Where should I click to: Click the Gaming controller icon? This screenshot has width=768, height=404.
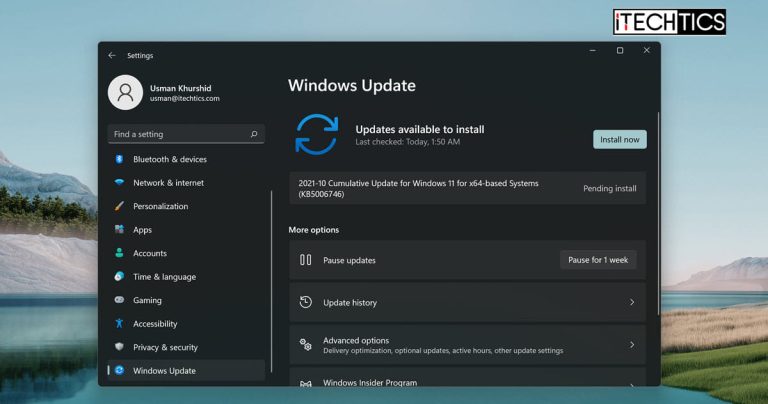(119, 300)
